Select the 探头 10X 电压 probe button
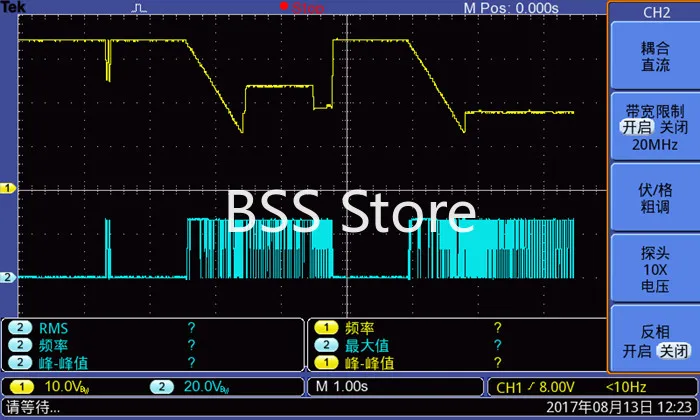Image resolution: width=700 pixels, height=420 pixels. click(x=654, y=269)
